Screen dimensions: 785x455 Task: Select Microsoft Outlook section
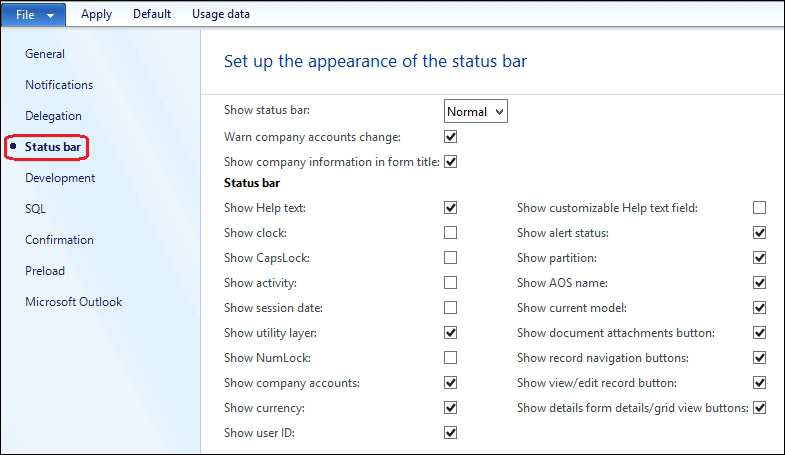click(74, 302)
